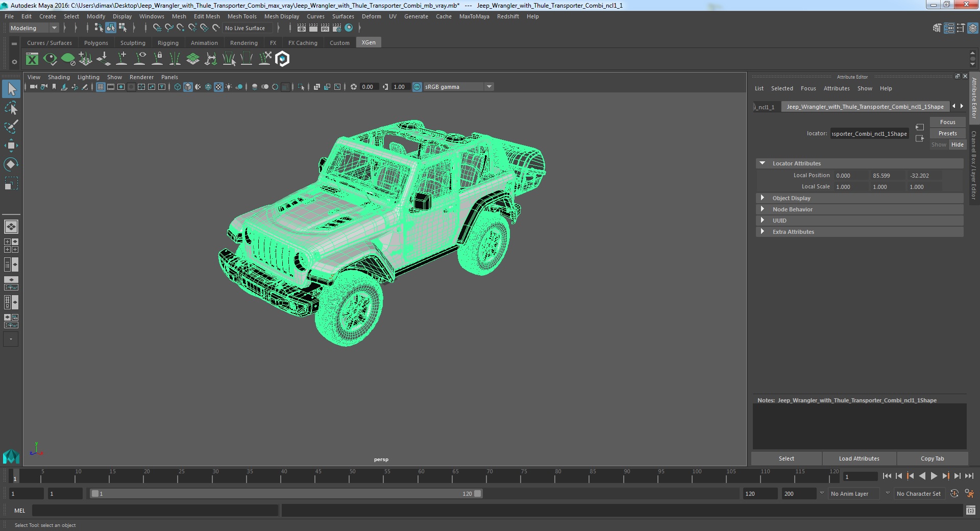Viewport: 980px width, 531px height.
Task: Open the sRGB gamma view transform dropdown
Action: (458, 87)
